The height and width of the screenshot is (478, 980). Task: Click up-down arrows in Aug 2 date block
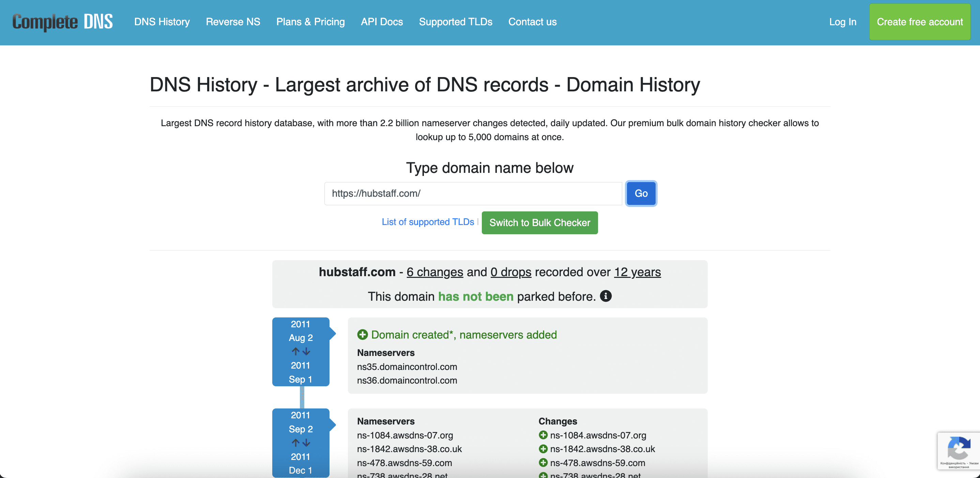(x=301, y=351)
